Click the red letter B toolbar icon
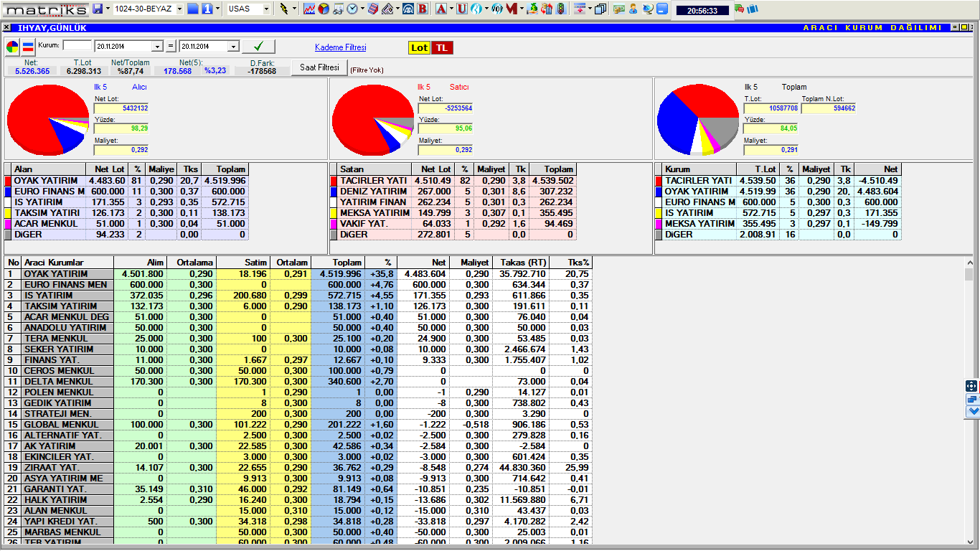The width and height of the screenshot is (980, 551). (x=422, y=9)
